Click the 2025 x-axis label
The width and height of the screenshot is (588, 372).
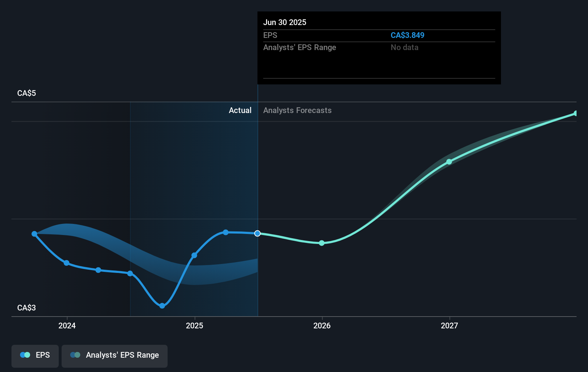coord(194,325)
